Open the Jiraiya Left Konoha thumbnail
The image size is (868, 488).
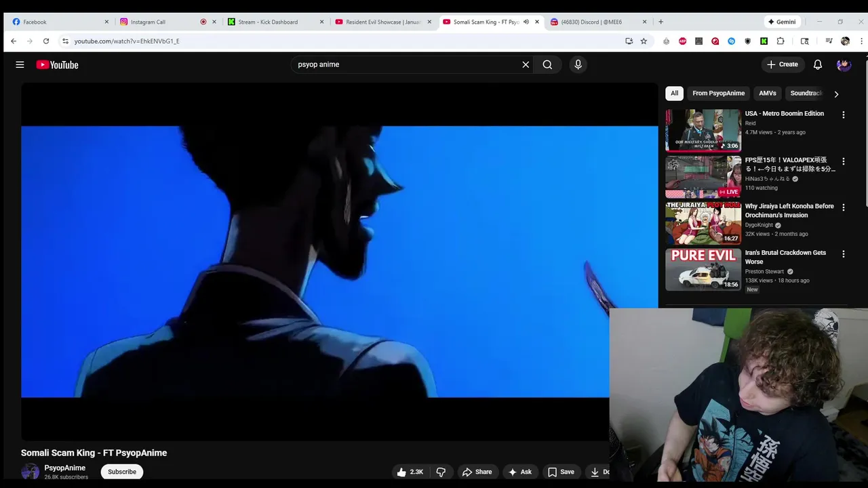(x=703, y=223)
